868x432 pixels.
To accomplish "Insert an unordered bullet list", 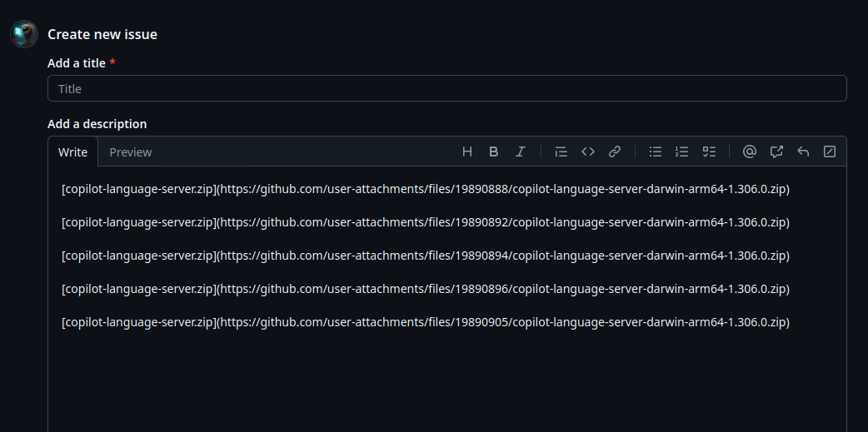I will point(656,151).
